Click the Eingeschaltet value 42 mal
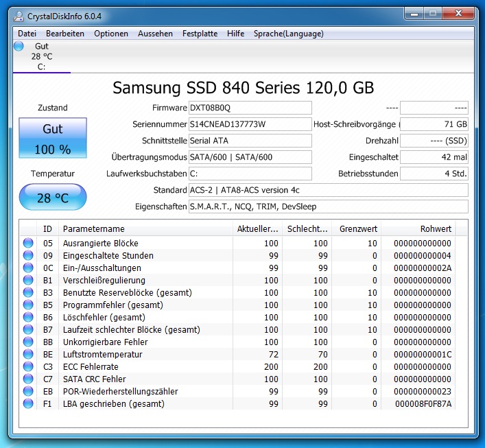Screen dimensions: 485x448 click(x=434, y=157)
